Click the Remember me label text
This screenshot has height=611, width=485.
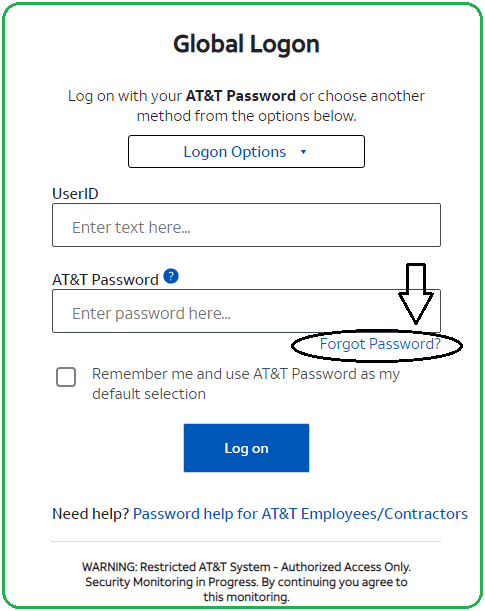click(x=246, y=384)
